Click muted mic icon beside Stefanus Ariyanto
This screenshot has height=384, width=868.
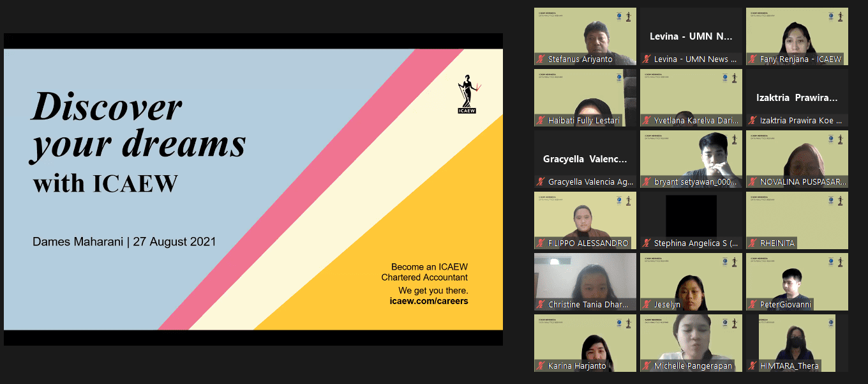click(x=541, y=59)
